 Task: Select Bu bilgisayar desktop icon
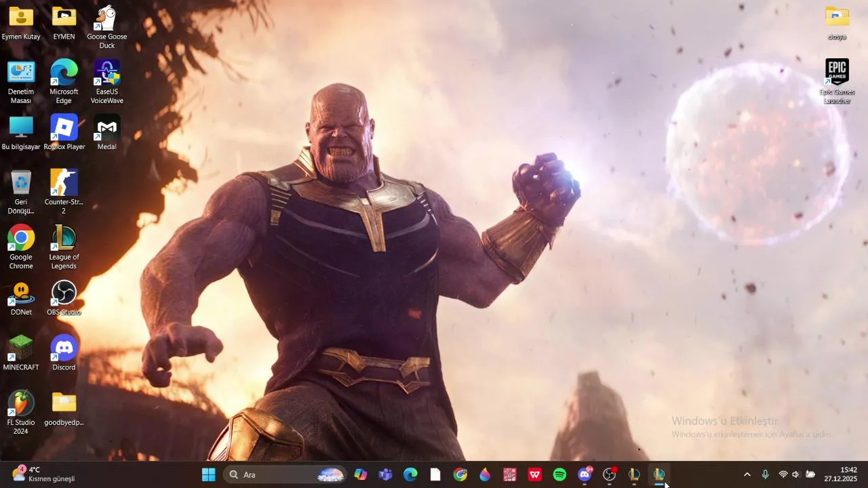[x=21, y=133]
